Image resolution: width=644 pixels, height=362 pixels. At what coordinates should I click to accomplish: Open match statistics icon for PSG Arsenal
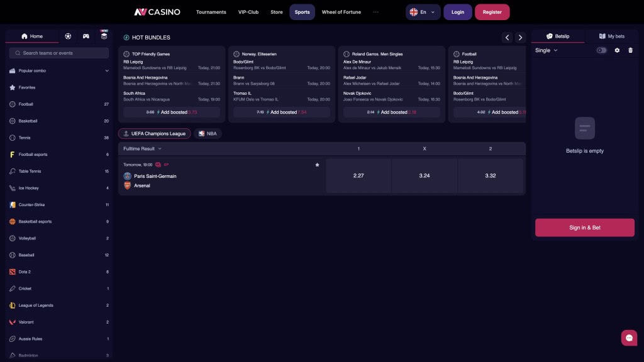[158, 165]
